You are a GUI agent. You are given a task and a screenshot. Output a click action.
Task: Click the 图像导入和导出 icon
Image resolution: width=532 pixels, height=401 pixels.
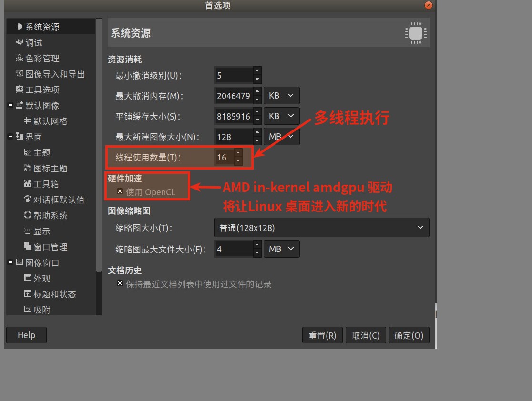(x=20, y=73)
